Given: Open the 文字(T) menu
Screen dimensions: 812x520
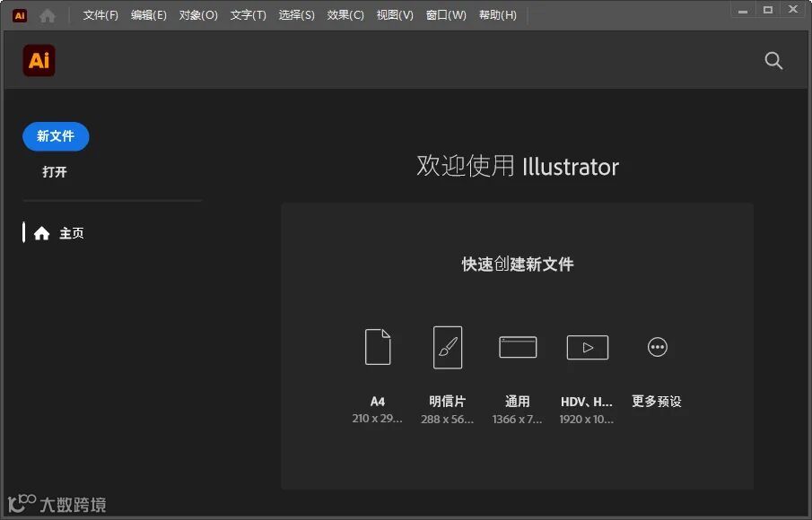Looking at the screenshot, I should [248, 15].
